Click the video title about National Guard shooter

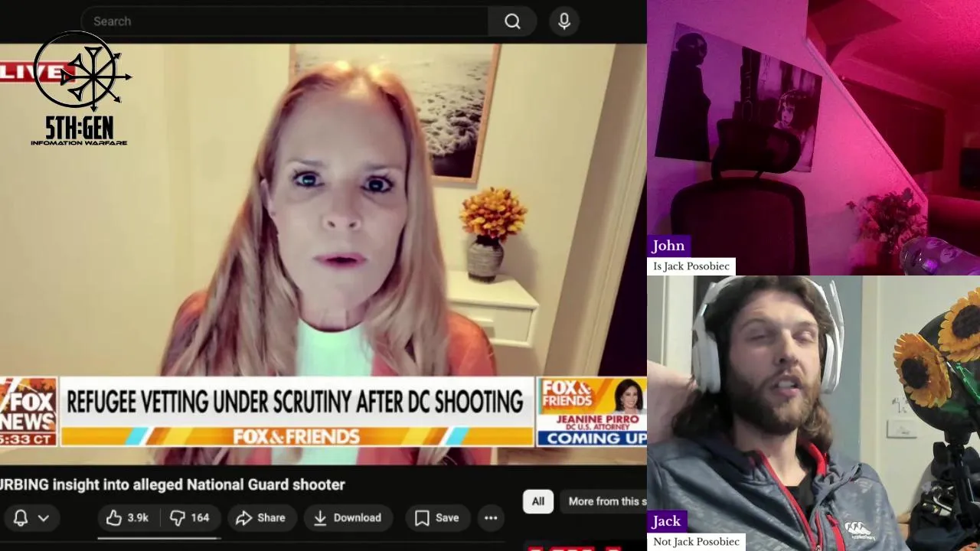pyautogui.click(x=172, y=484)
